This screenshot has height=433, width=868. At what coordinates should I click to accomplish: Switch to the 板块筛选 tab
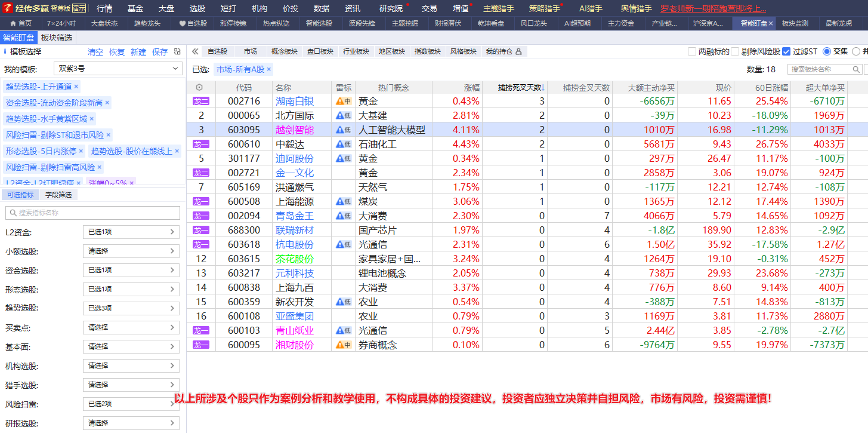57,38
